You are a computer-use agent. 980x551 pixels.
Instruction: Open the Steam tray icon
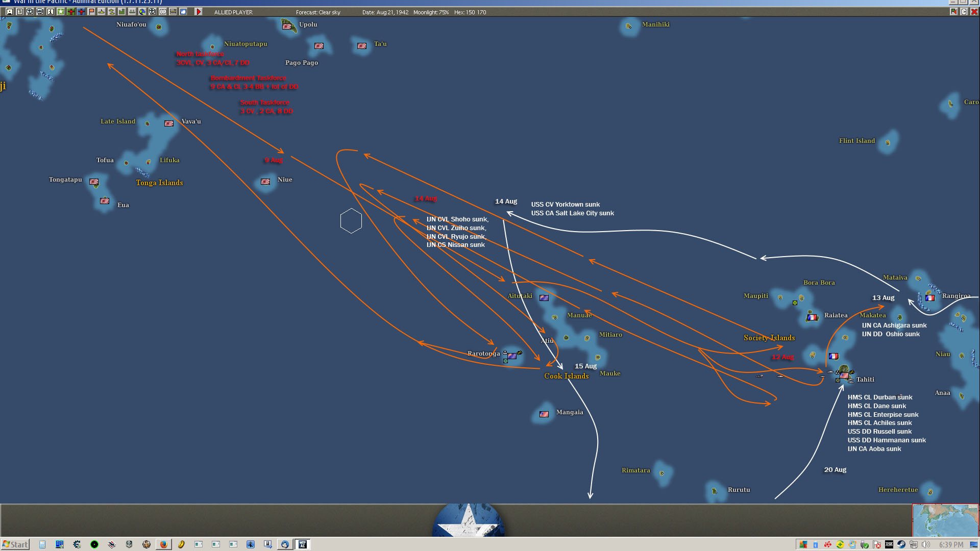(901, 544)
